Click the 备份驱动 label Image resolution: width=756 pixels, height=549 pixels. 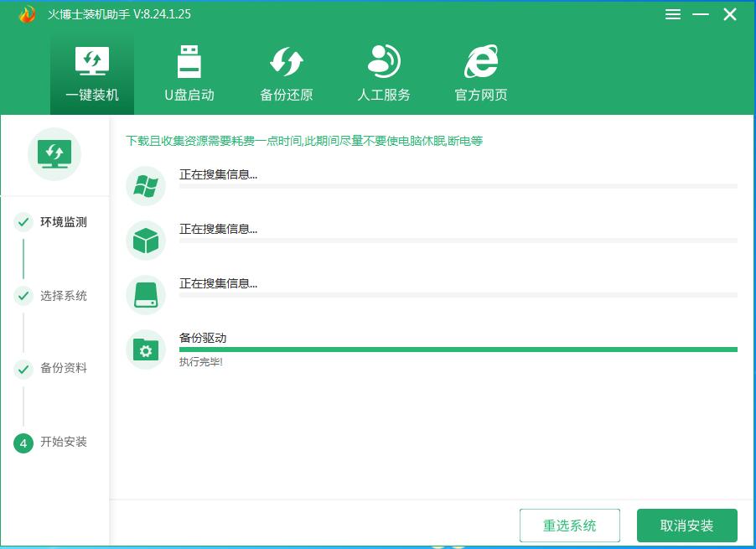203,338
